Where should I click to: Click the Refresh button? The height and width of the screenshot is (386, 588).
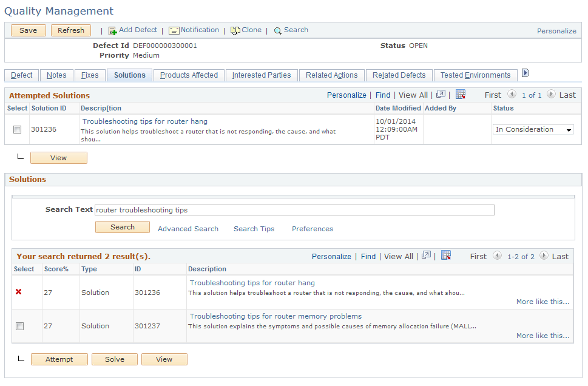[x=70, y=30]
